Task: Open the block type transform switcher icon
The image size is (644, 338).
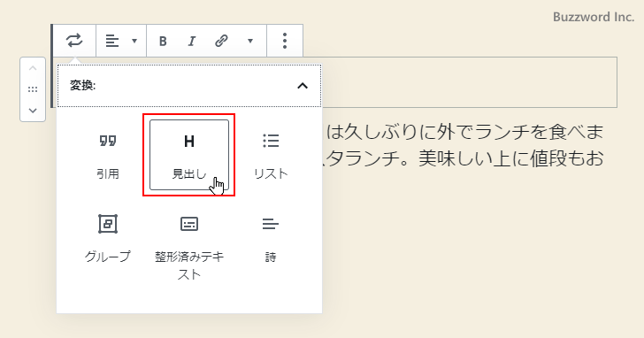Action: coord(74,41)
